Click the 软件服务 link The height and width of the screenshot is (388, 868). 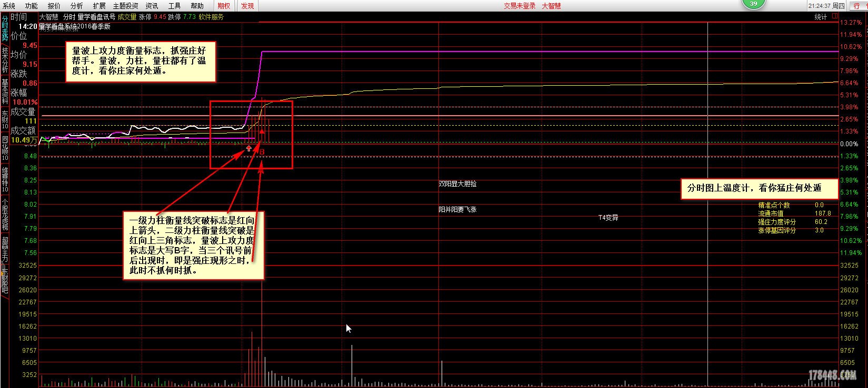click(211, 17)
